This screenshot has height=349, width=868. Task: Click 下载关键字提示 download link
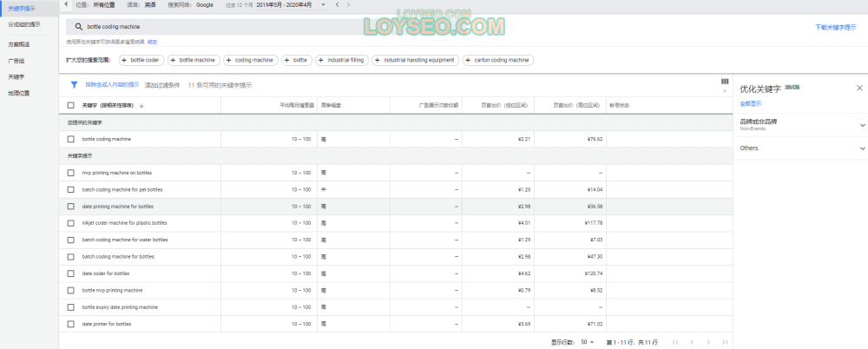click(835, 27)
